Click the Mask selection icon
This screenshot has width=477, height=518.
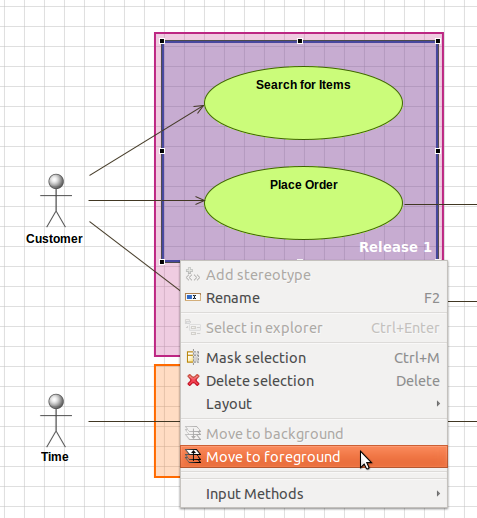(193, 357)
